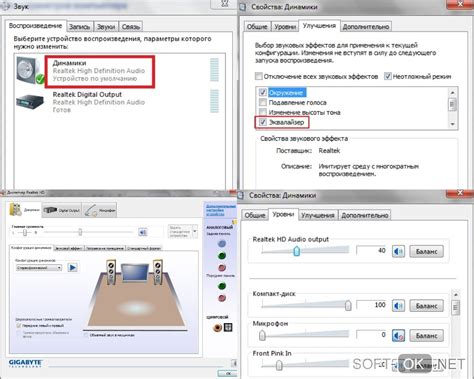This screenshot has width=474, height=379.
Task: Uncheck the Неотложный режим checkbox
Action: tap(387, 76)
